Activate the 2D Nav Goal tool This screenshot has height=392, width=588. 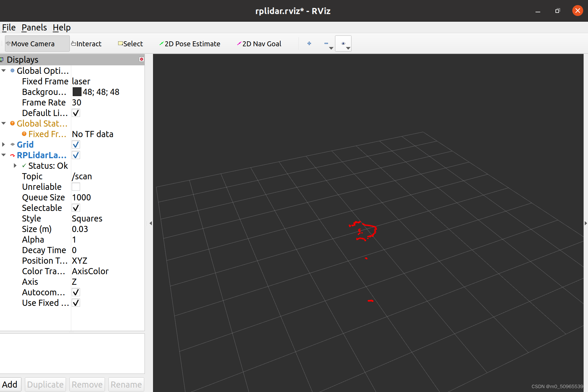point(259,44)
